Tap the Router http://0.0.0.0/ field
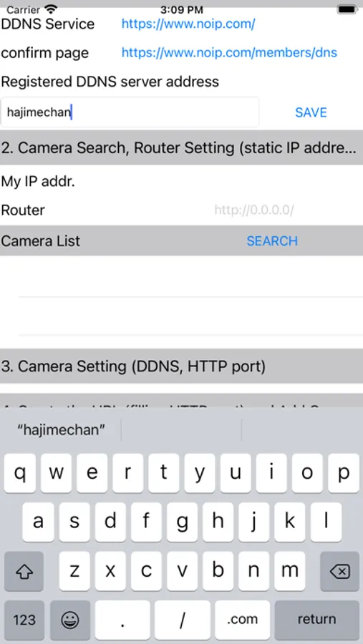Screen dimensions: 363x644 [x=254, y=210]
